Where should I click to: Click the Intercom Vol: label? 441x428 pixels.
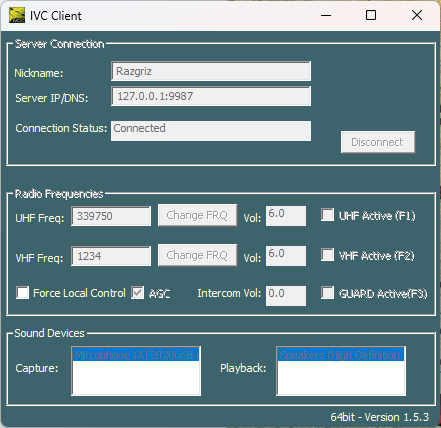tap(229, 293)
